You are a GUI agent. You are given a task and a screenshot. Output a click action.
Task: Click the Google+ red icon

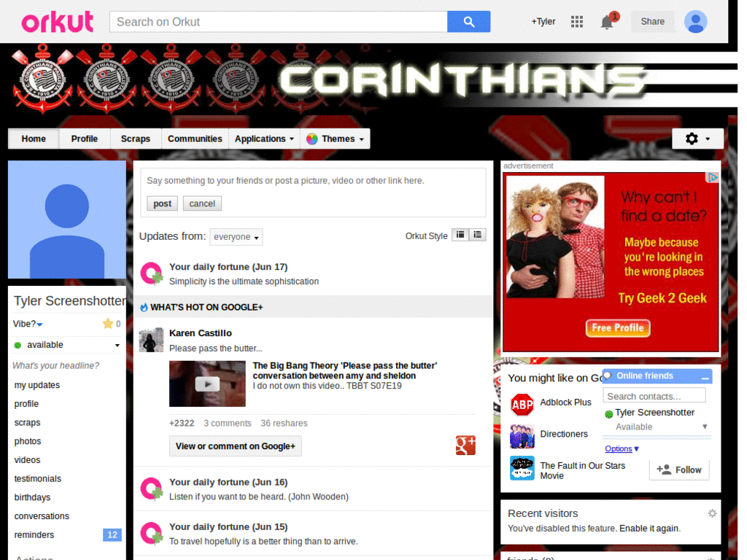465,446
